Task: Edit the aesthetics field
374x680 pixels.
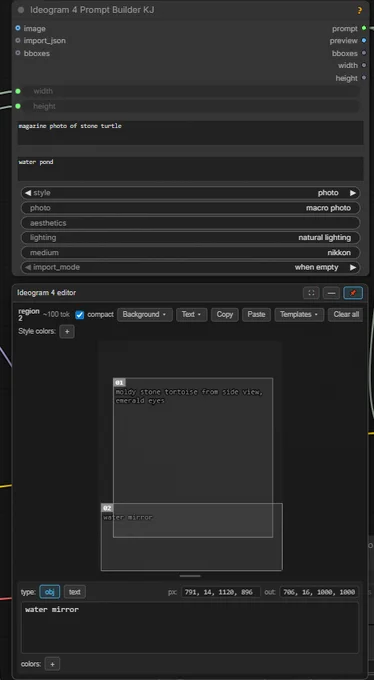Action: (190, 223)
